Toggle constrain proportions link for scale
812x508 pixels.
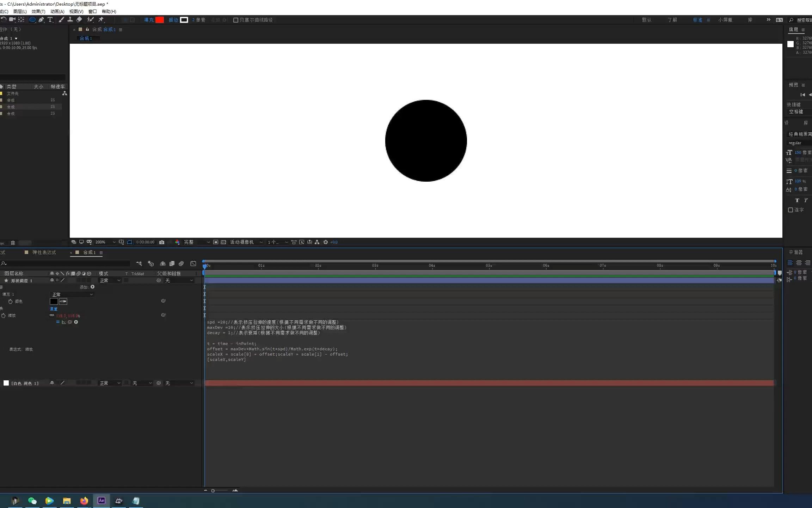coord(52,315)
